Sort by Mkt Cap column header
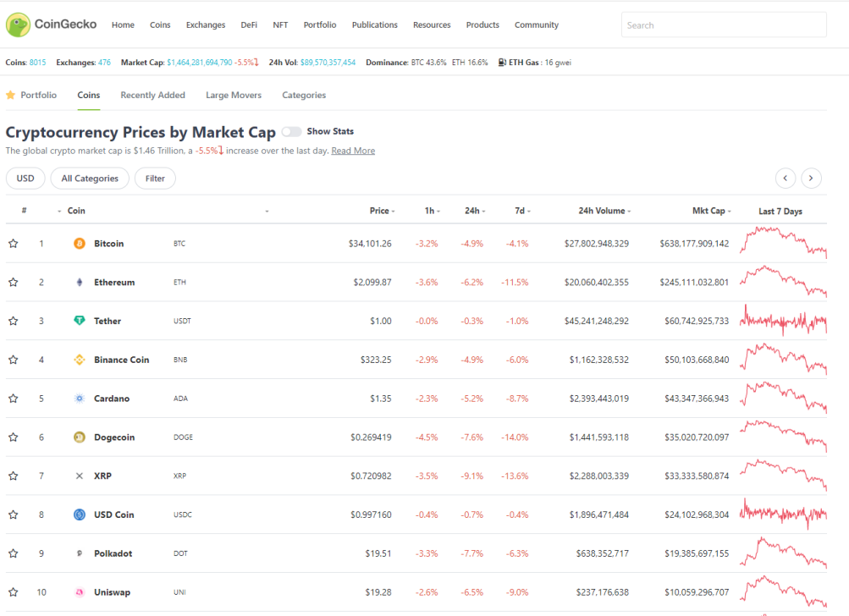Image resolution: width=849 pixels, height=616 pixels. (711, 211)
